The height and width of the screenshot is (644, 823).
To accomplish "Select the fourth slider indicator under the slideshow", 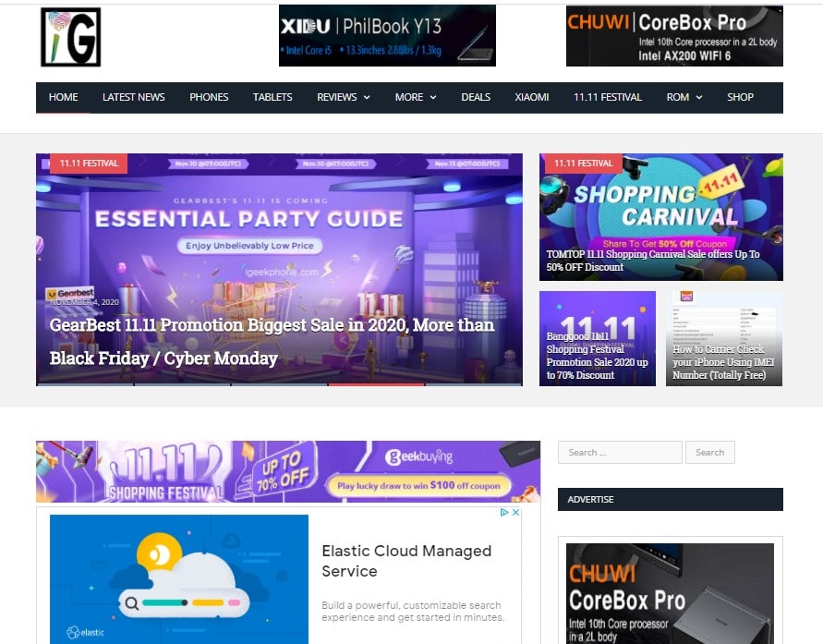I will coord(376,384).
